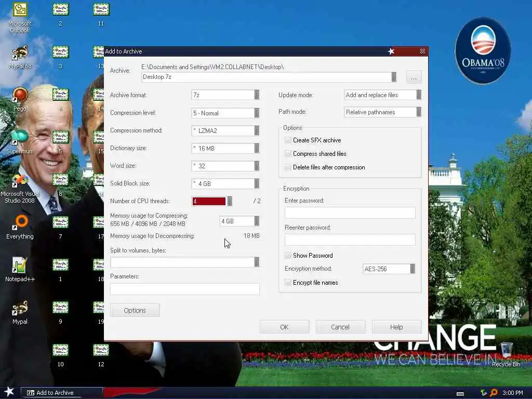Image resolution: width=532 pixels, height=399 pixels.
Task: Click the Options button
Action: pyautogui.click(x=135, y=311)
